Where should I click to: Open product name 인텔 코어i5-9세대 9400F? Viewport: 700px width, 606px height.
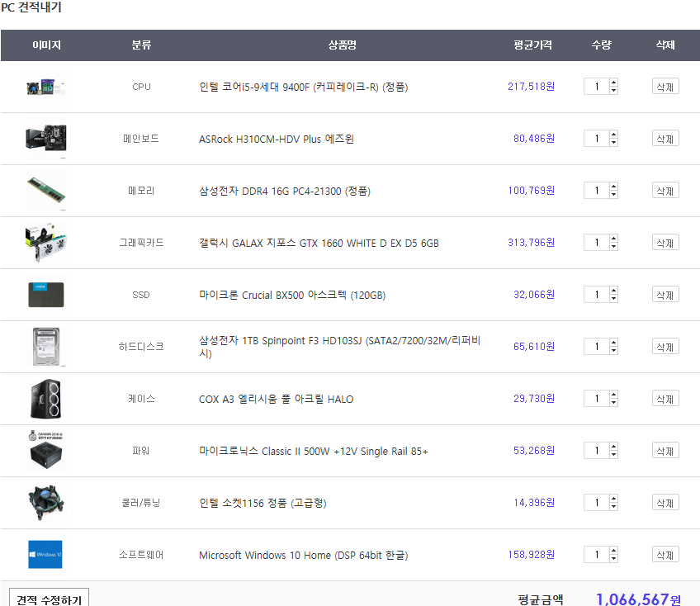(304, 87)
